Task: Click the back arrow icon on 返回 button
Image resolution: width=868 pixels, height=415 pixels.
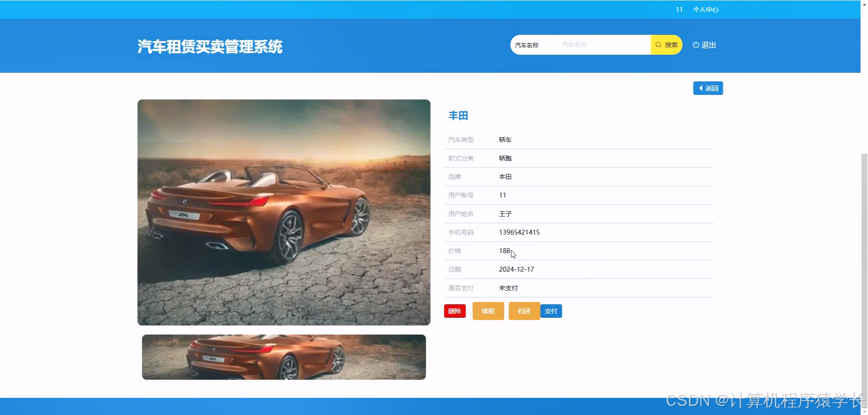Action: point(701,88)
